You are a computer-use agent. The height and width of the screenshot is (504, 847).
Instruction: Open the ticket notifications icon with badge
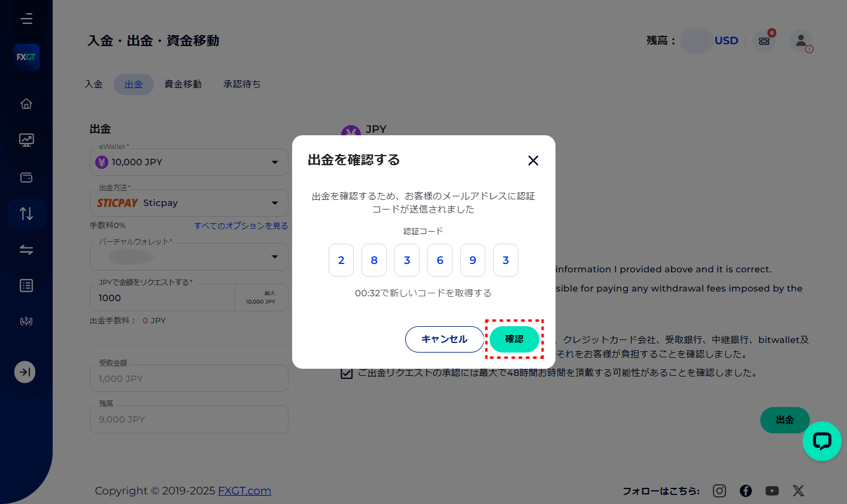click(764, 41)
